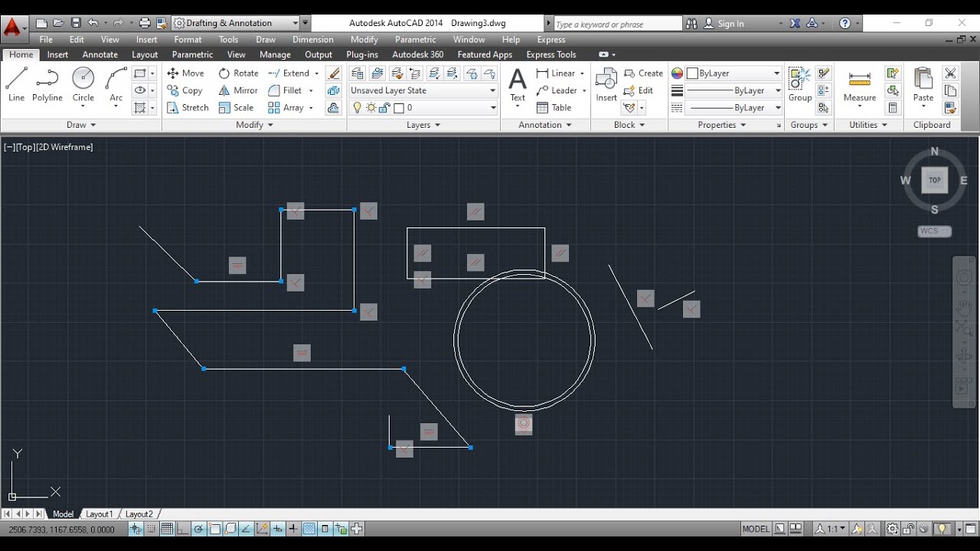Toggle Infer Constraints in status bar
The image size is (980, 551).
(x=136, y=529)
